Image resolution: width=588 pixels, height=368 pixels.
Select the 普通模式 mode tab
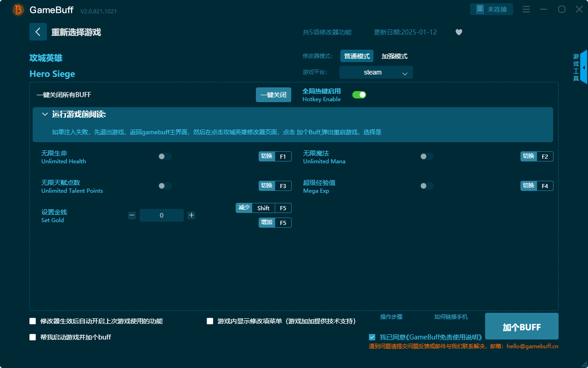pyautogui.click(x=356, y=56)
